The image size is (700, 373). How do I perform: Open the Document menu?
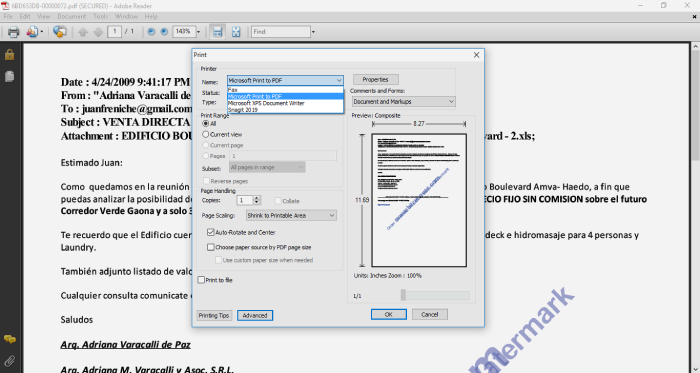tap(71, 17)
